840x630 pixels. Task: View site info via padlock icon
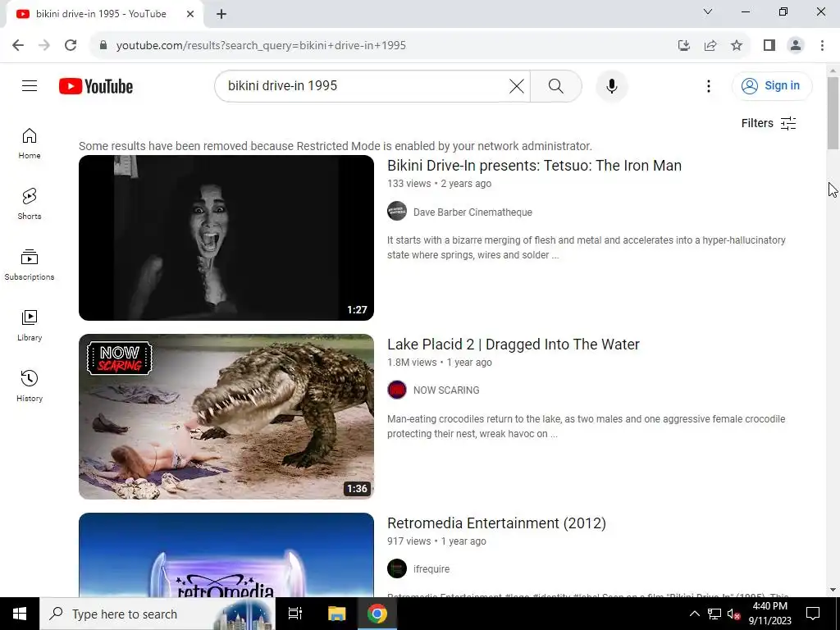point(103,45)
